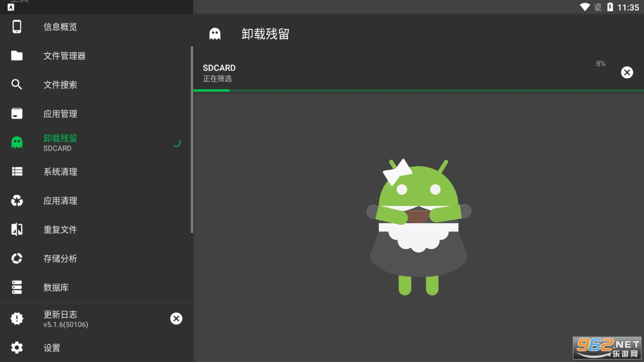Click the 8% progress label
644x362 pixels.
point(600,64)
